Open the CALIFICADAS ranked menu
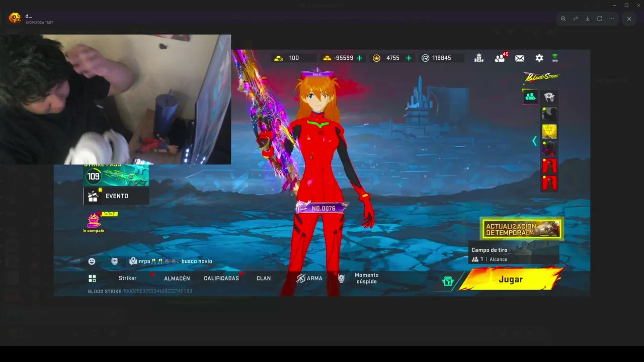The image size is (644, 362). pyautogui.click(x=221, y=279)
